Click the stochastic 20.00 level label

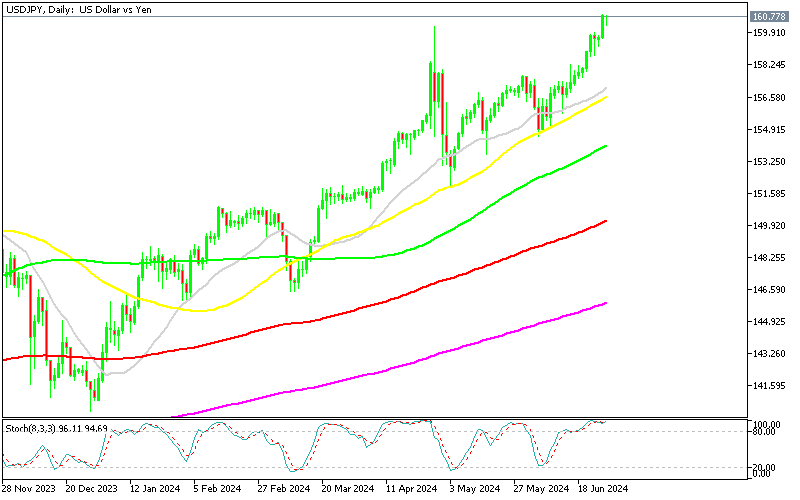pos(765,467)
